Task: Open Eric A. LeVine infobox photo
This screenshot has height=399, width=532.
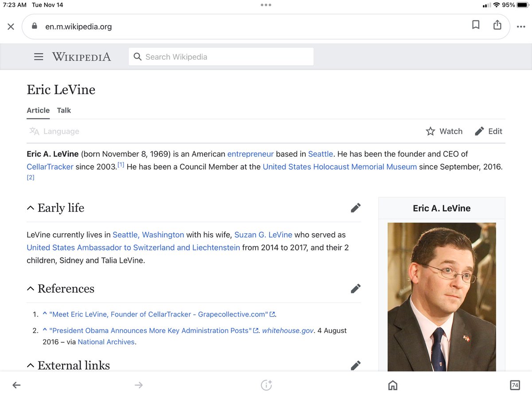Action: (x=442, y=297)
